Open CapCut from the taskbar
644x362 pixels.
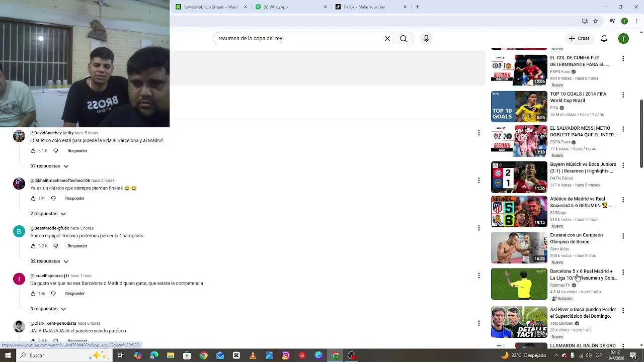[236, 355]
